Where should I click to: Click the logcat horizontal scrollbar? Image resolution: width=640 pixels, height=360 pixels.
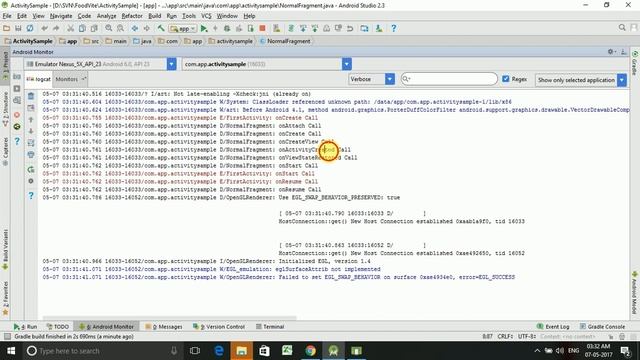(x=169, y=317)
